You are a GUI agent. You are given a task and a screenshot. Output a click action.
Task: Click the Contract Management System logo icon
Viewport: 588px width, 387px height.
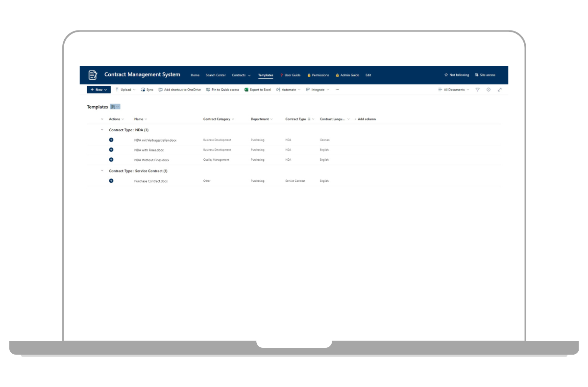tap(93, 75)
